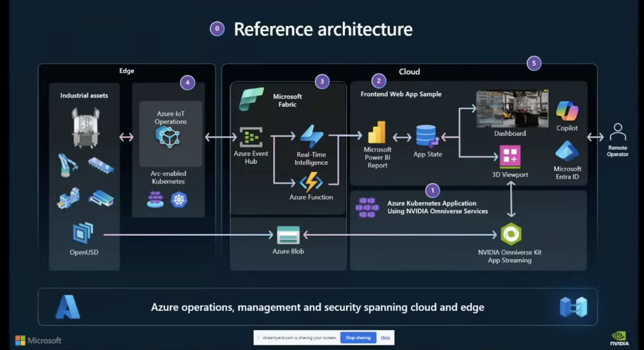Click the 3D Viewport pink icon
The height and width of the screenshot is (350, 644).
pos(510,157)
